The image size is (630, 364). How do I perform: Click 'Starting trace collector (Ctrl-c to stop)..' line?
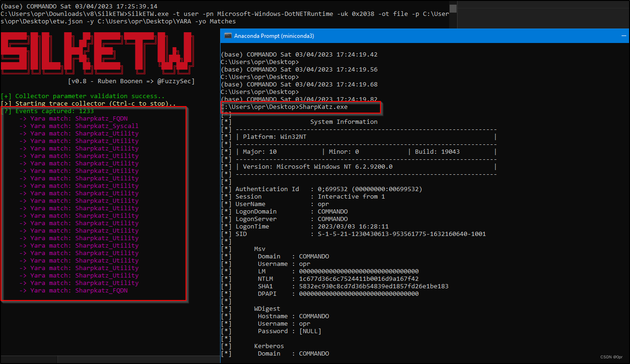(x=89, y=104)
